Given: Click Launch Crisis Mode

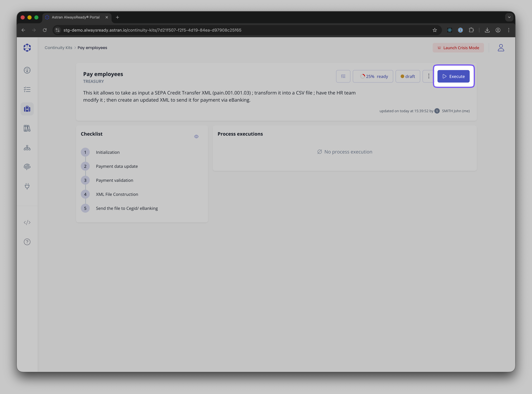Looking at the screenshot, I should click(458, 48).
